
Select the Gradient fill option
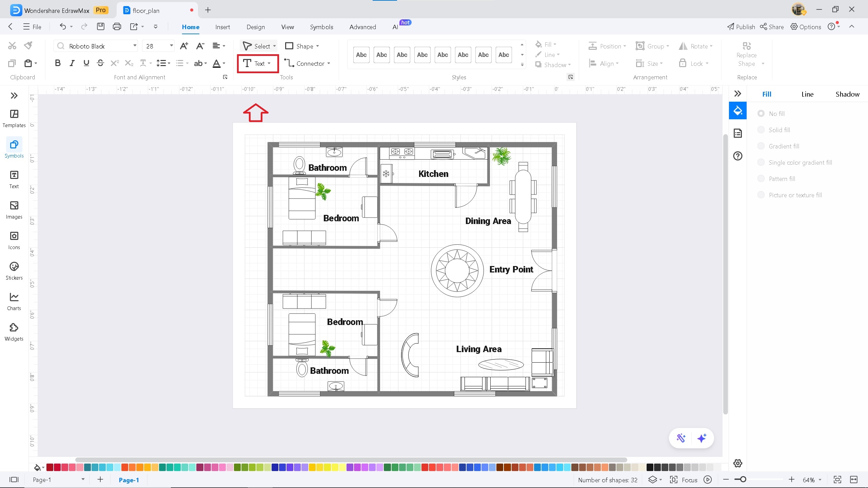761,146
